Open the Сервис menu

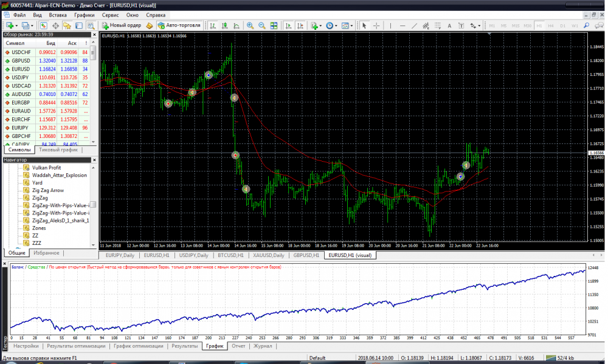pos(110,14)
